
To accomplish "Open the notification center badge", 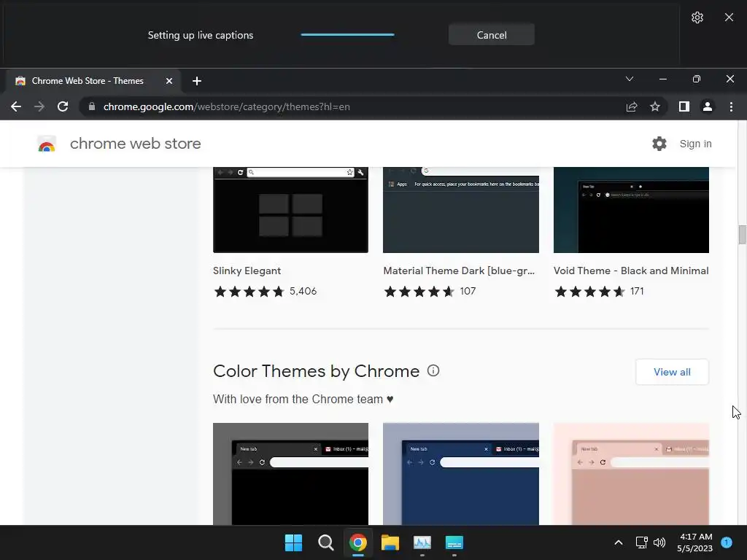I will click(x=727, y=542).
